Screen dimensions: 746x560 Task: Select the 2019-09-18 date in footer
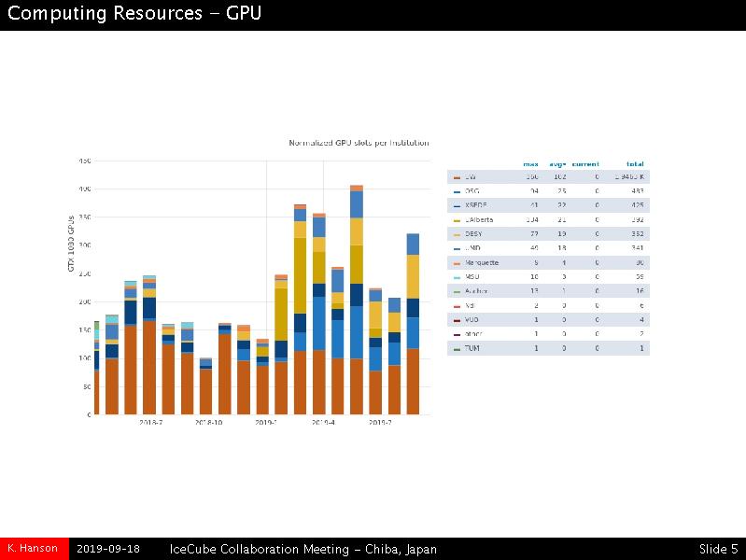tap(108, 549)
